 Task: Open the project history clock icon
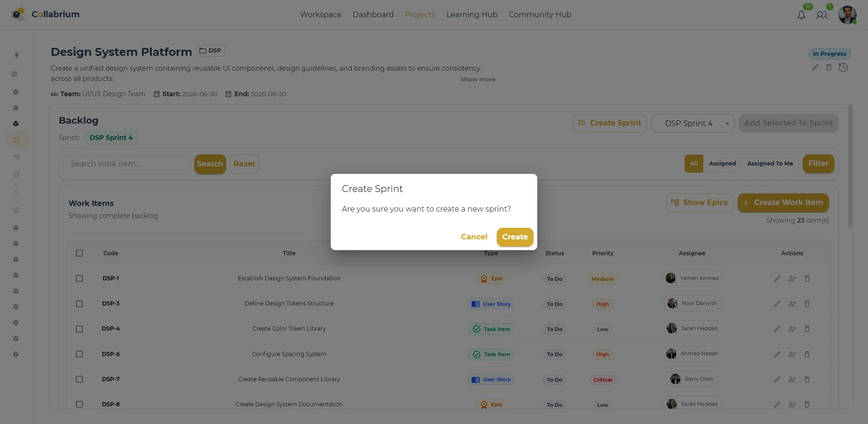(x=843, y=67)
